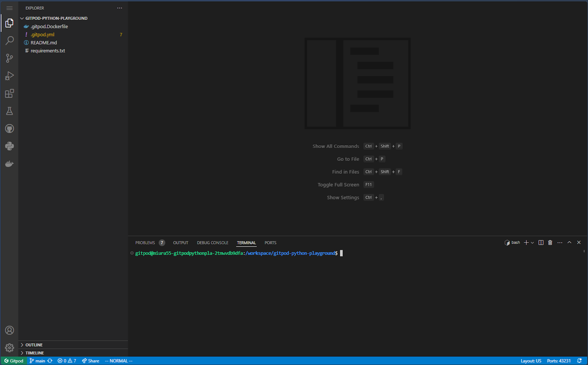The height and width of the screenshot is (365, 588).
Task: Expand the Timeline section
Action: tap(35, 353)
